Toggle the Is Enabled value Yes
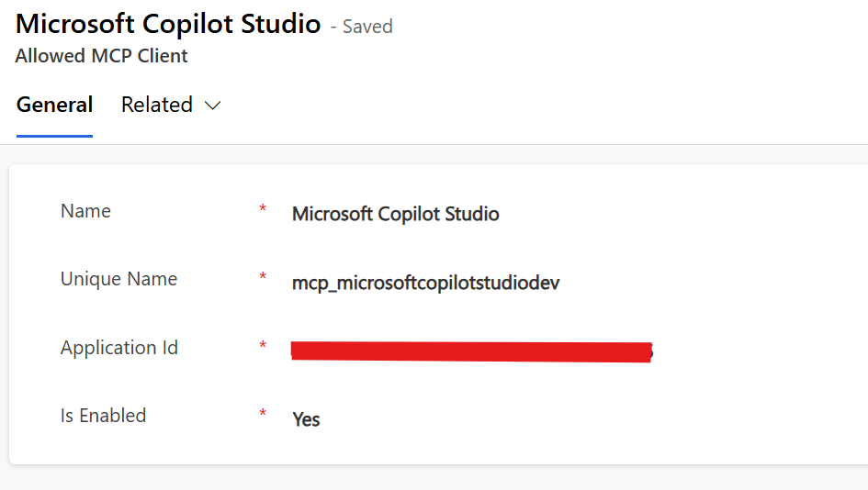Screen dimensions: 868x490 pos(306,419)
